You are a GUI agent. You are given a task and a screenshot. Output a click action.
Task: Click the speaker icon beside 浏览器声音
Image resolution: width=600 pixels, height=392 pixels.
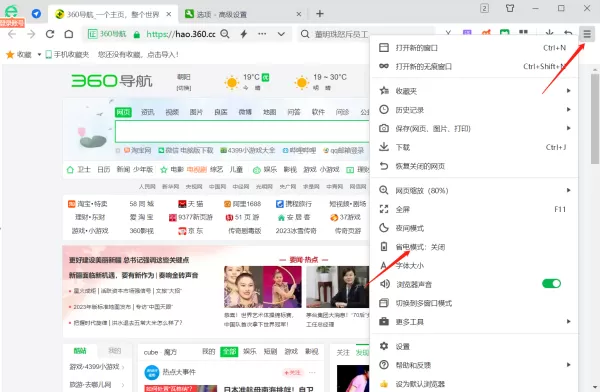tap(384, 284)
